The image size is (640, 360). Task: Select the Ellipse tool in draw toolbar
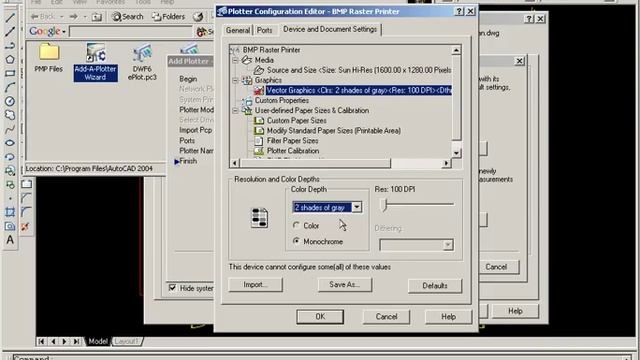click(x=10, y=143)
